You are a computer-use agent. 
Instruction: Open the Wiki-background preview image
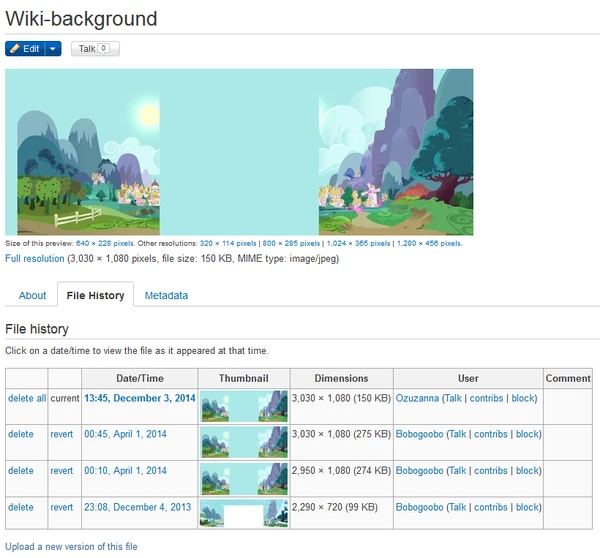click(x=239, y=152)
